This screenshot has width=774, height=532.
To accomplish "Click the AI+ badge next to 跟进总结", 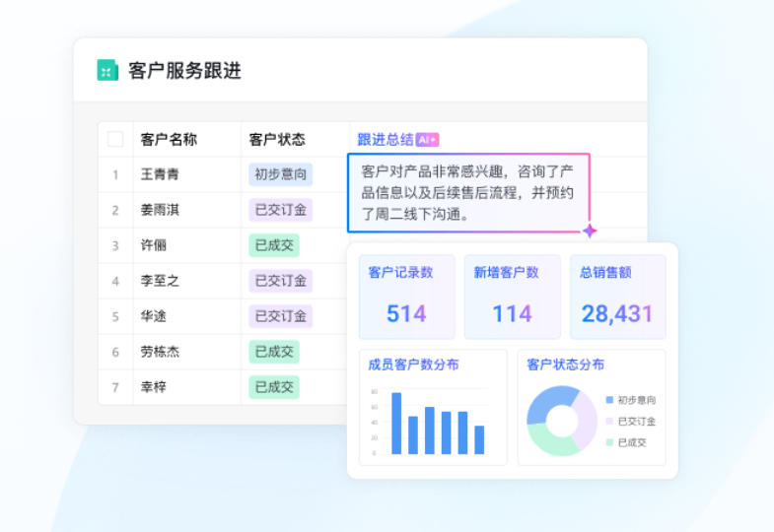I will 427,140.
